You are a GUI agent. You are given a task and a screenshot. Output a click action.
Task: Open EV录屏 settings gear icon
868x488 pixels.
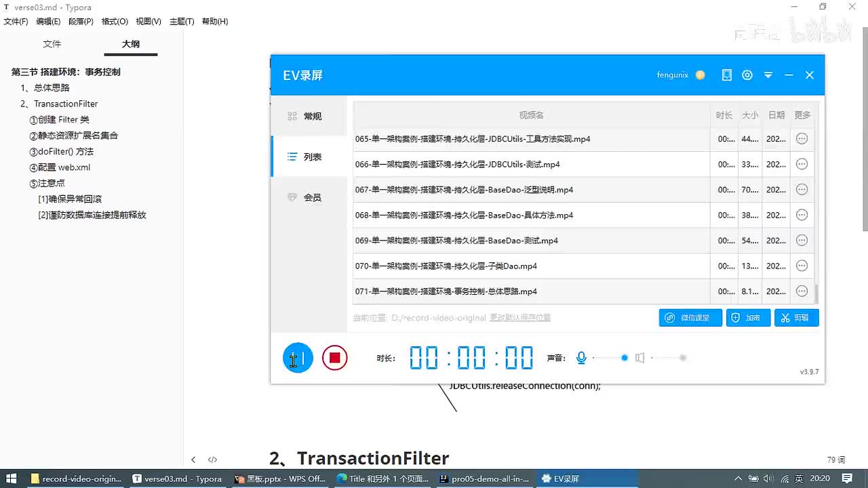point(747,75)
